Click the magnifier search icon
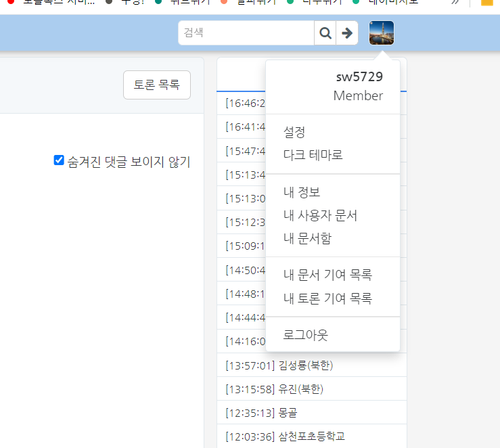The width and height of the screenshot is (500, 448). click(325, 33)
